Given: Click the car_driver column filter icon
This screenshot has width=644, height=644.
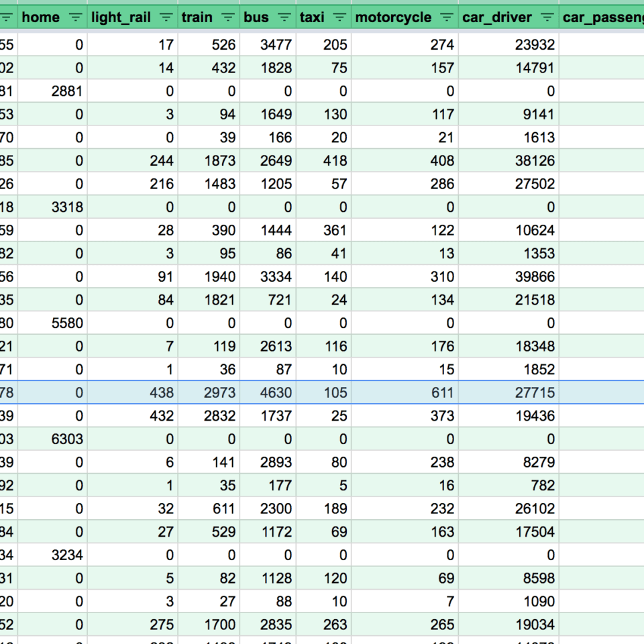Looking at the screenshot, I should tap(547, 17).
